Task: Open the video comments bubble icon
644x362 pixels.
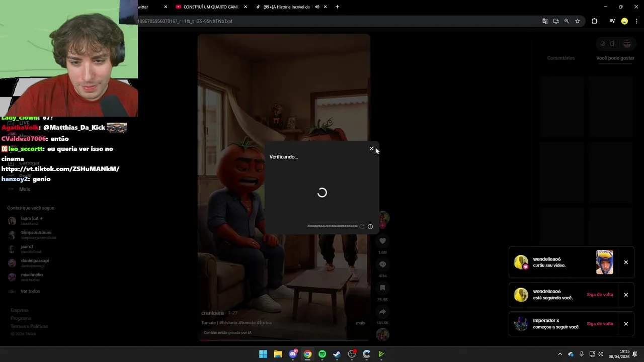Action: (x=382, y=264)
